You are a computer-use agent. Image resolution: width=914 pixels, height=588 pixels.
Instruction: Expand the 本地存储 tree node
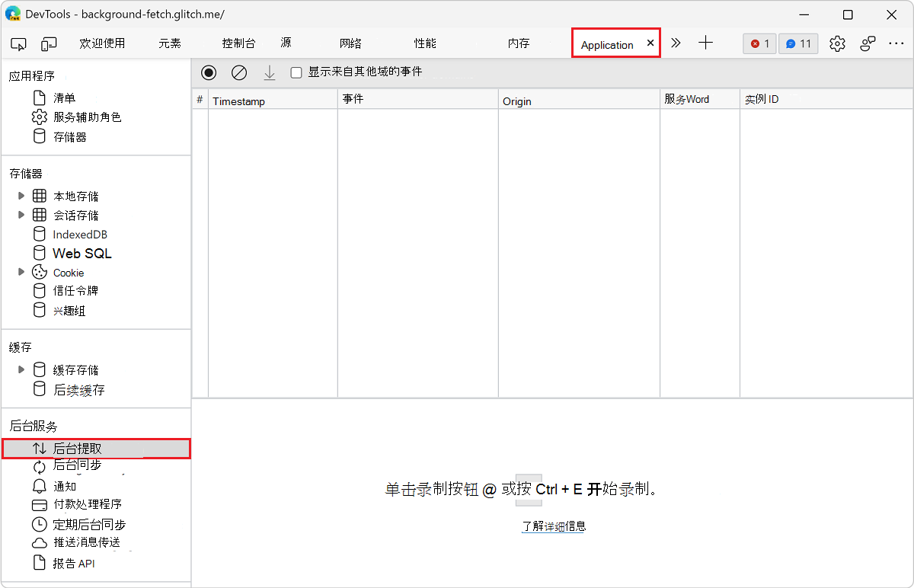(x=21, y=196)
